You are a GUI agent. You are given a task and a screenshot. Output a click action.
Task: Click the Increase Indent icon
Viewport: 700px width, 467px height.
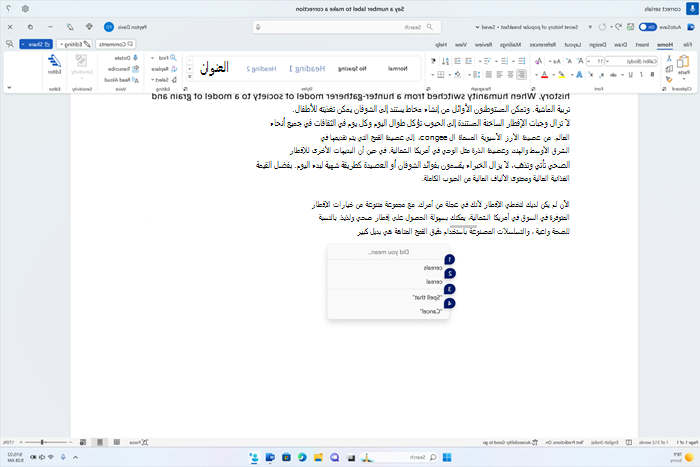(458, 61)
